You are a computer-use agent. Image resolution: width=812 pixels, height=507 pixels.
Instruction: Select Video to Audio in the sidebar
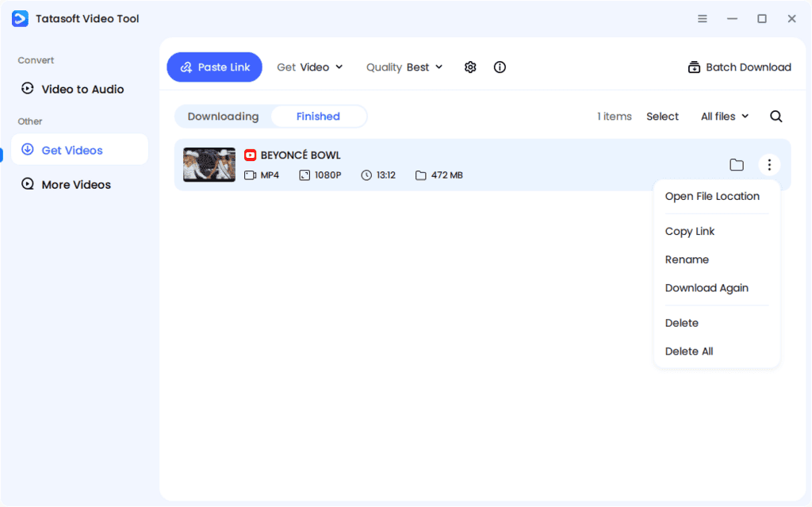point(80,89)
